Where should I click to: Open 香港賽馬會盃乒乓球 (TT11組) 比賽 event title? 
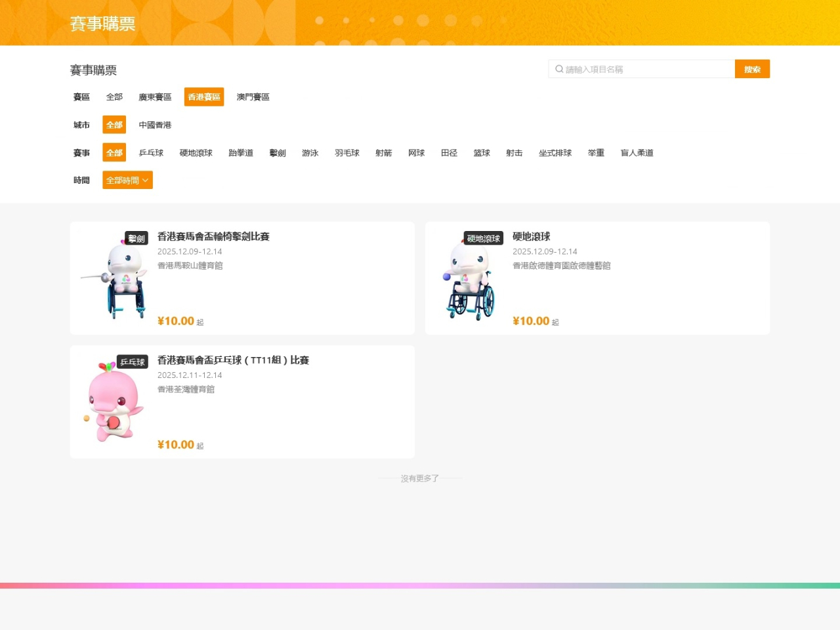pos(233,360)
